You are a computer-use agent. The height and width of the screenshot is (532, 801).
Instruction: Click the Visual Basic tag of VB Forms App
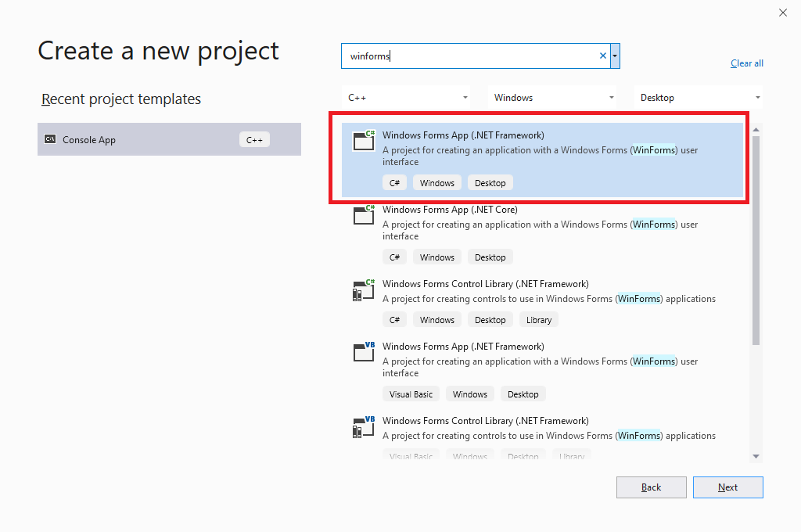tap(411, 394)
